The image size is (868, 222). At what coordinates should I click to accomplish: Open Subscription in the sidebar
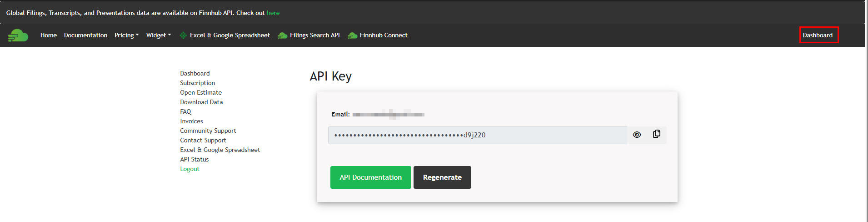(x=197, y=83)
